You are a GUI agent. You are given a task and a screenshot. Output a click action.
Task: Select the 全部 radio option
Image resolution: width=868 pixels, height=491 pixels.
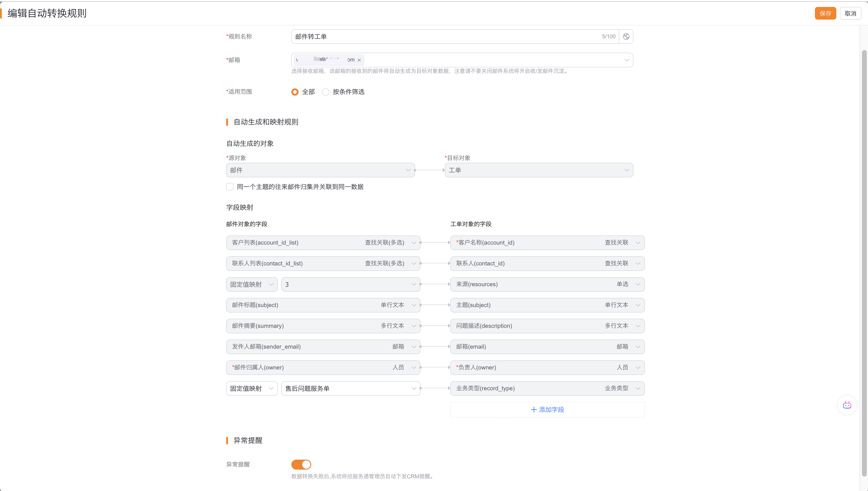point(295,92)
